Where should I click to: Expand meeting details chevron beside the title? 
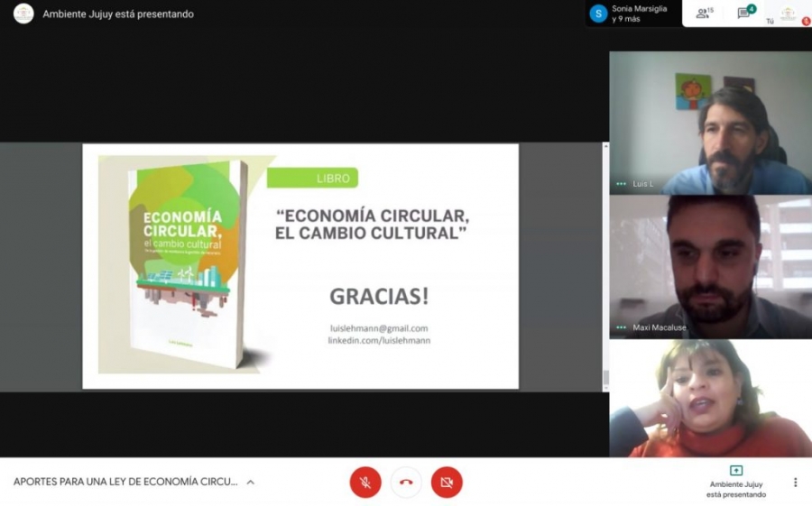(x=251, y=483)
